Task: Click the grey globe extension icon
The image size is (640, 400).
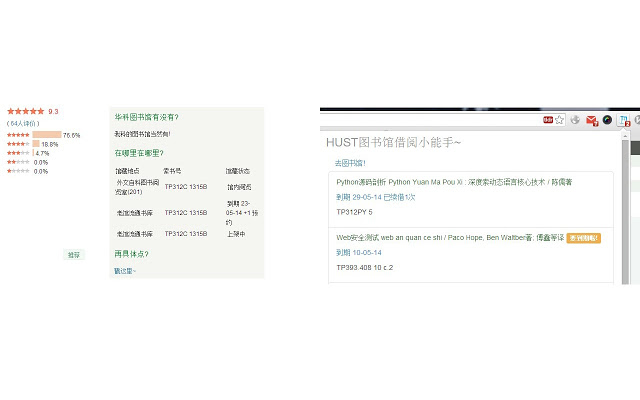Action: pyautogui.click(x=575, y=120)
